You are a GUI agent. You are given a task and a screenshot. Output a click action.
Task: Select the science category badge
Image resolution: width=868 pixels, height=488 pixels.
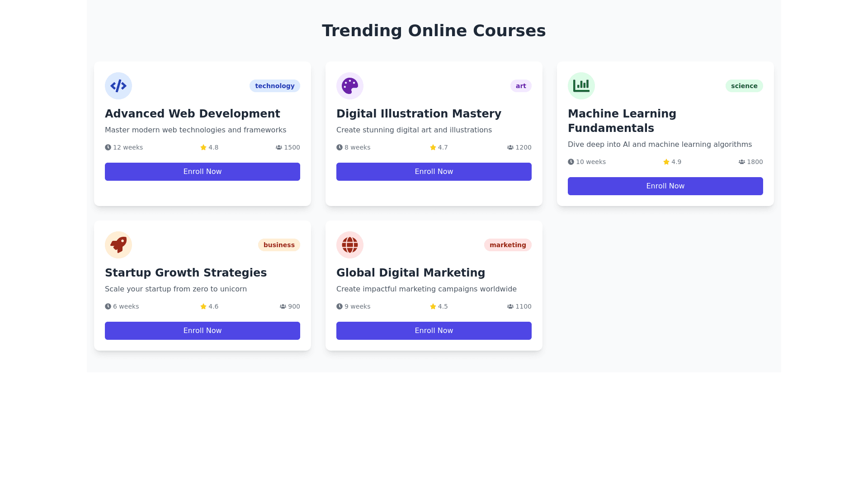tap(744, 86)
